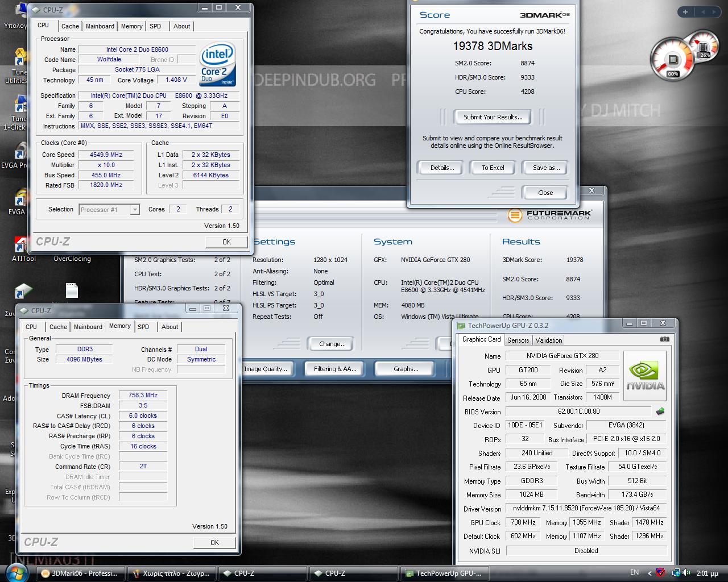
Task: Click the red blocked-circle tray icon
Action: click(x=660, y=573)
